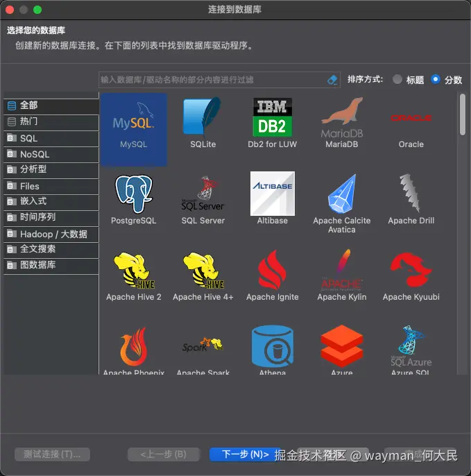Select the Files category
Screen dimensions: 471x476
coord(51,186)
